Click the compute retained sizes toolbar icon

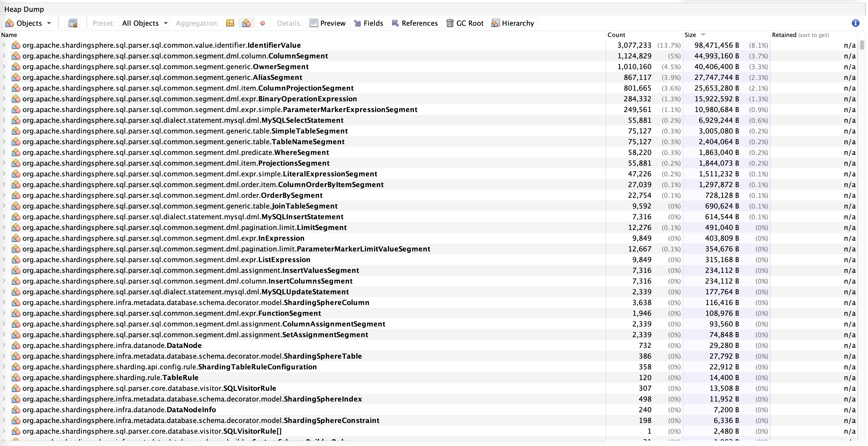click(x=73, y=23)
